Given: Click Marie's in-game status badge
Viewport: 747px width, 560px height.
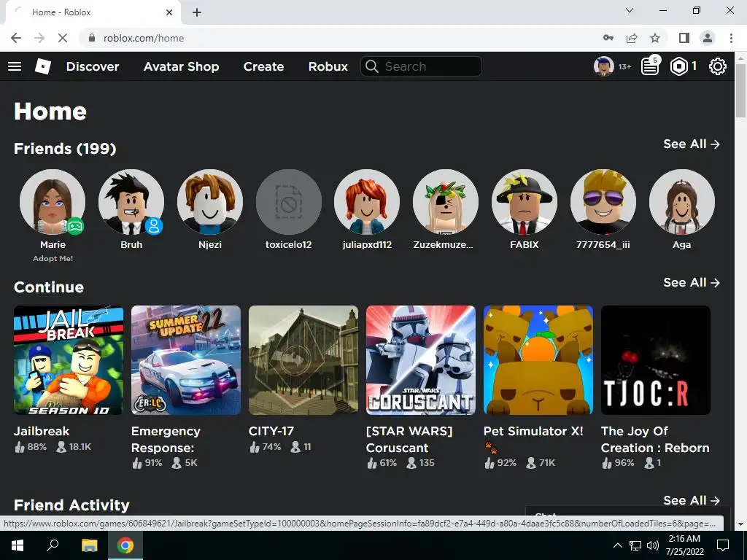Looking at the screenshot, I should point(75,226).
